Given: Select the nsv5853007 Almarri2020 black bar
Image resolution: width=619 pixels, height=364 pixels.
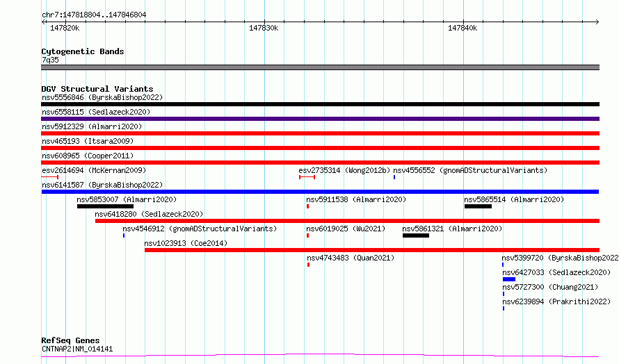Looking at the screenshot, I should [106, 206].
